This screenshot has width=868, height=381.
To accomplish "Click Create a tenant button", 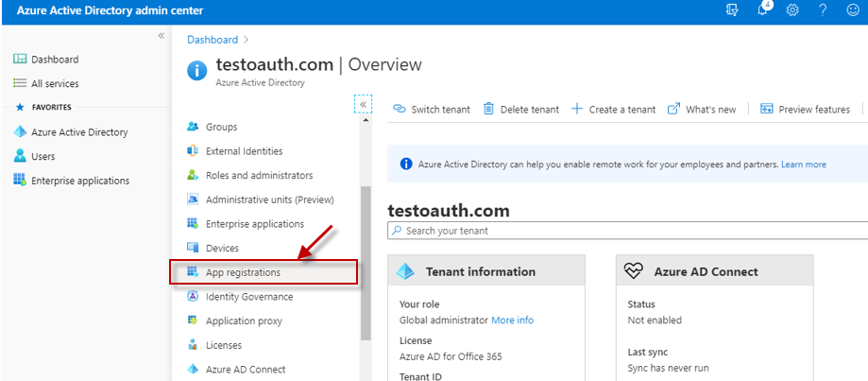I will [613, 109].
